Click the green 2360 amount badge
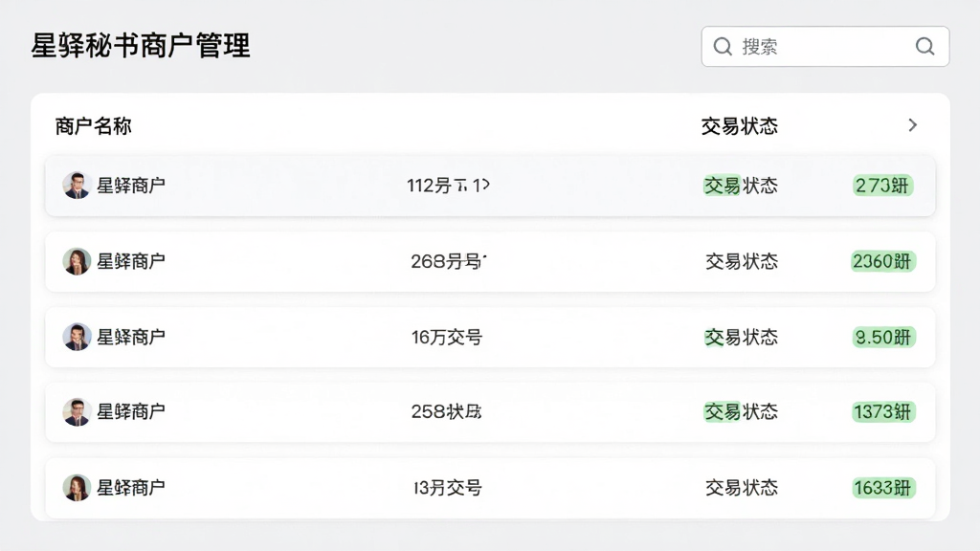 (882, 261)
